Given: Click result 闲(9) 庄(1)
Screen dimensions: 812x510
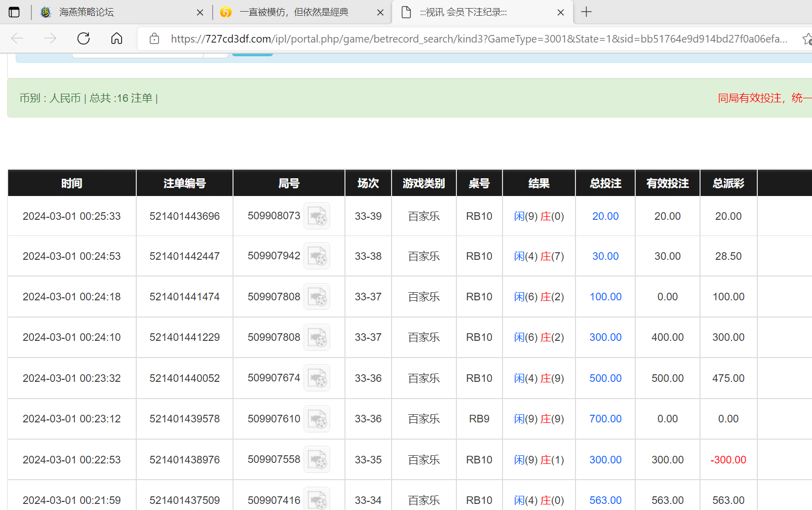Looking at the screenshot, I should click(x=539, y=460).
